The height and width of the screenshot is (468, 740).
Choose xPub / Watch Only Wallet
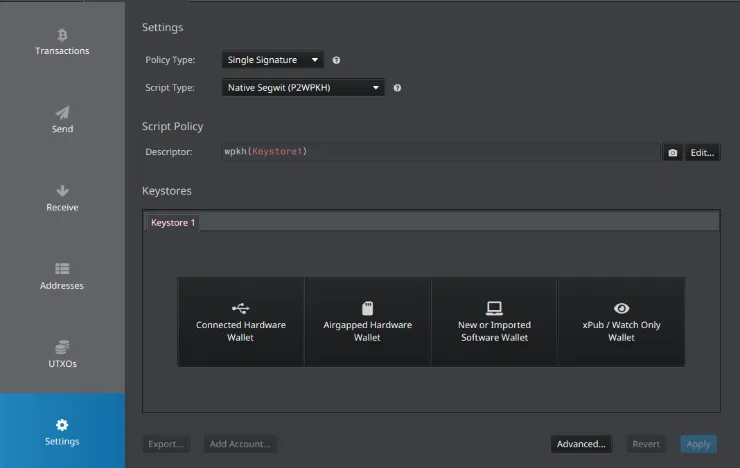(621, 322)
